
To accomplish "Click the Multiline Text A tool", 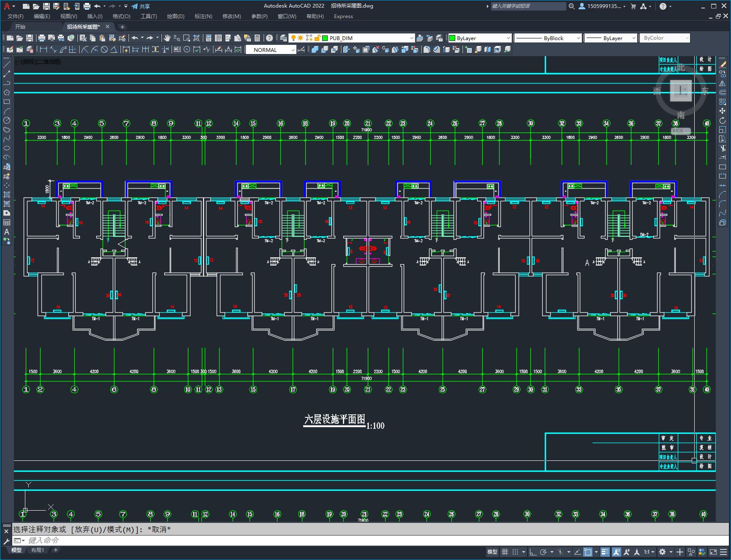I will tap(7, 232).
